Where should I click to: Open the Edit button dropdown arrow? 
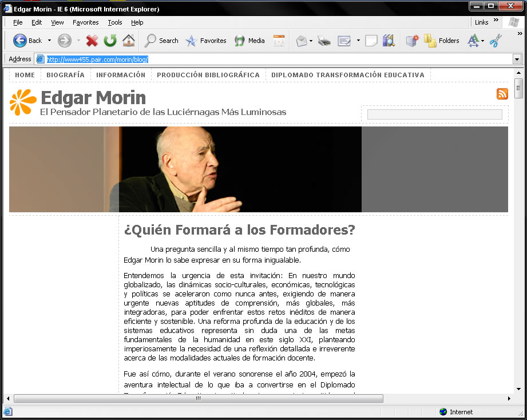(358, 41)
